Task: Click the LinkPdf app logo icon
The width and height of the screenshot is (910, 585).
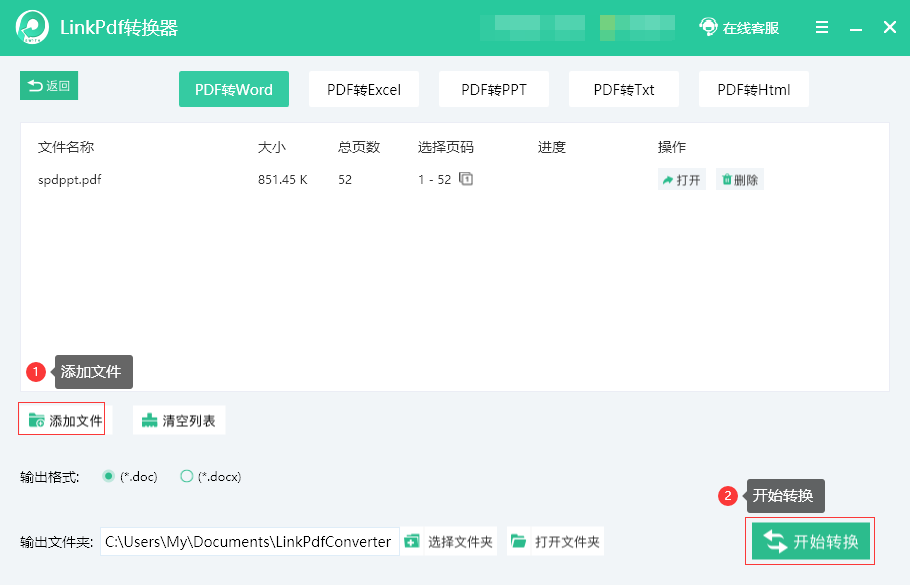Action: [x=32, y=27]
